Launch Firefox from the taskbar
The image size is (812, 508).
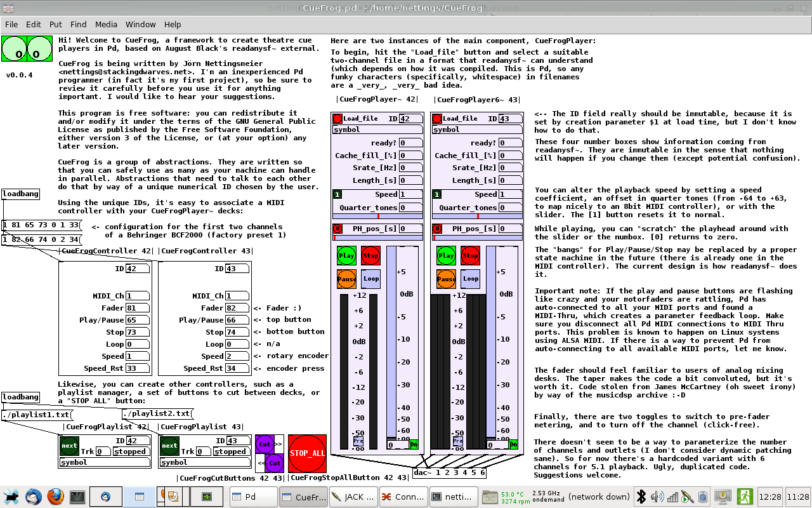pos(55,497)
